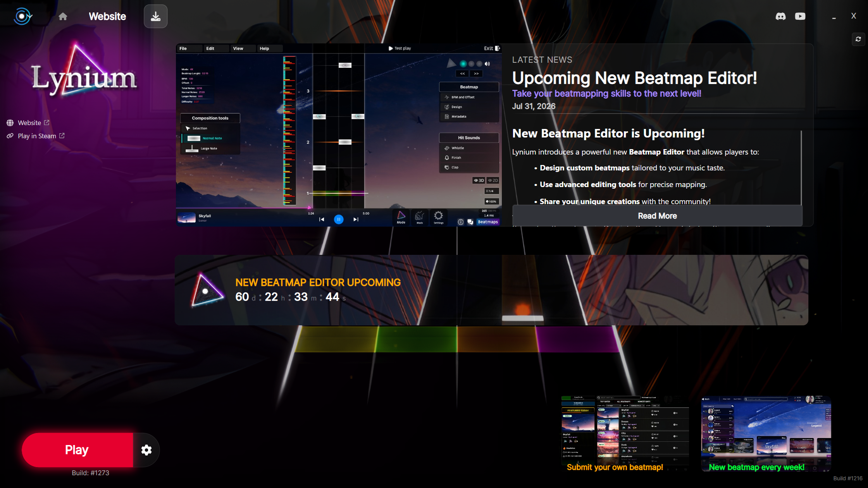Open the New beatmap every week thumbnail
Screen dimensions: 868x488
tap(766, 433)
